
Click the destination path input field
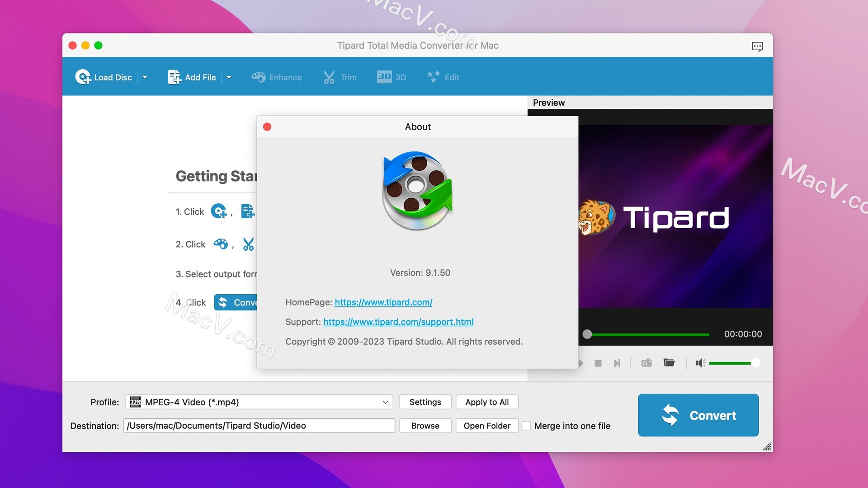(259, 426)
